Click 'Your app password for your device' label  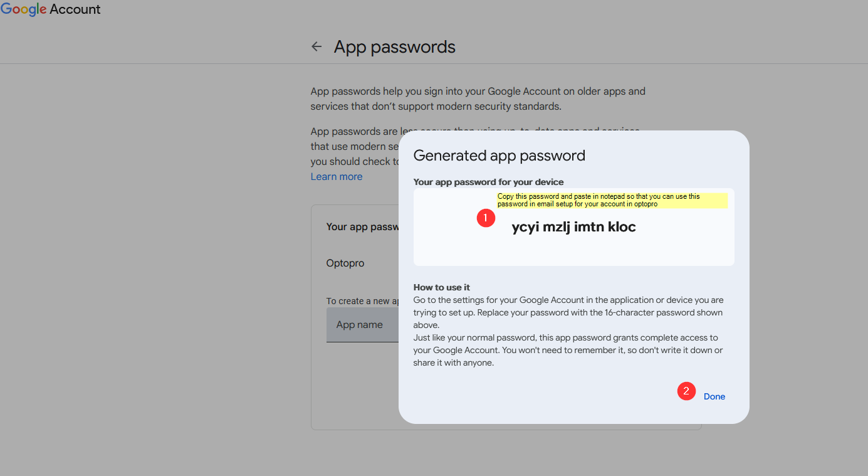[488, 182]
